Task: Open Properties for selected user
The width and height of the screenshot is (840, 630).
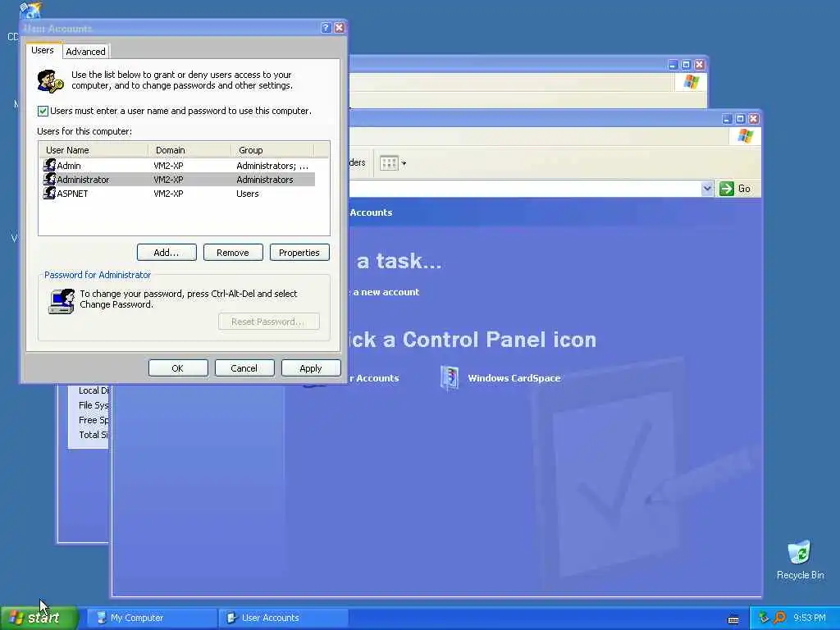Action: tap(299, 253)
